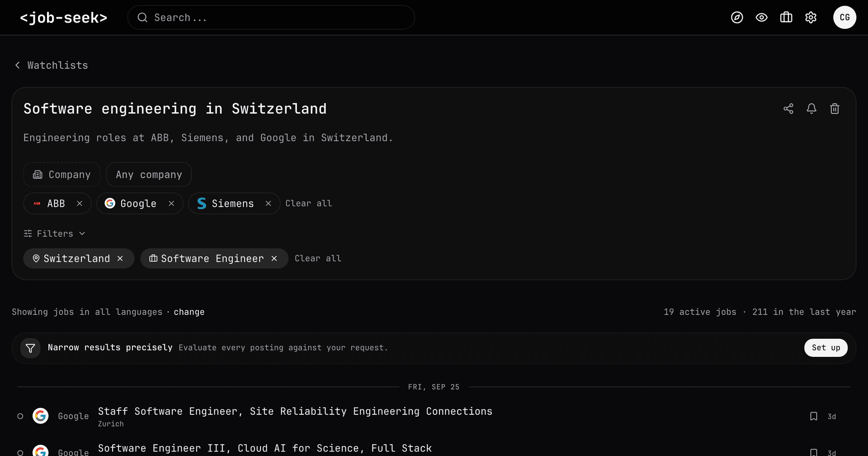The height and width of the screenshot is (456, 868).
Task: Expand the Filters dropdown
Action: pos(54,233)
